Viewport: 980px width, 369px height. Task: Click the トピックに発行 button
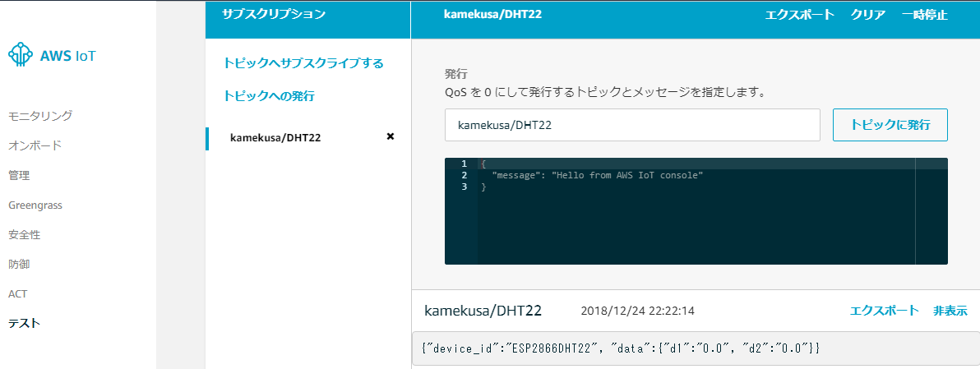[x=890, y=125]
